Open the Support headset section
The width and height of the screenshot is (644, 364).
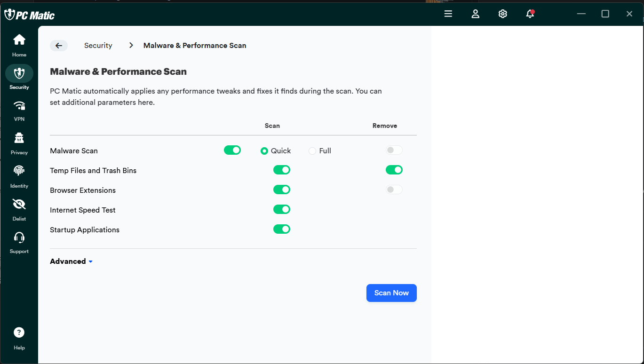(x=19, y=243)
